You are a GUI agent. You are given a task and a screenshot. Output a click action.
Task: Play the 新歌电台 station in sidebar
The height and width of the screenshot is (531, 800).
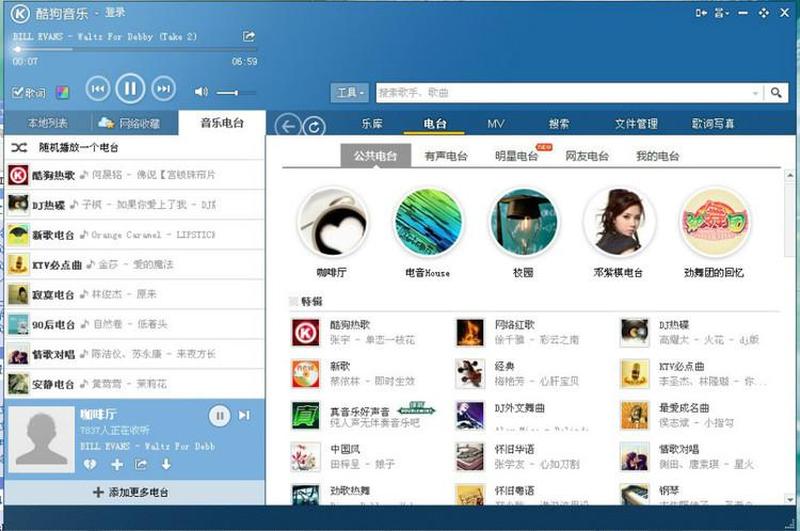(135, 235)
